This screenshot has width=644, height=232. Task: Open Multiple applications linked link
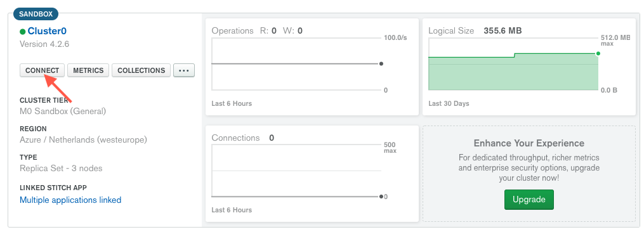tap(70, 200)
